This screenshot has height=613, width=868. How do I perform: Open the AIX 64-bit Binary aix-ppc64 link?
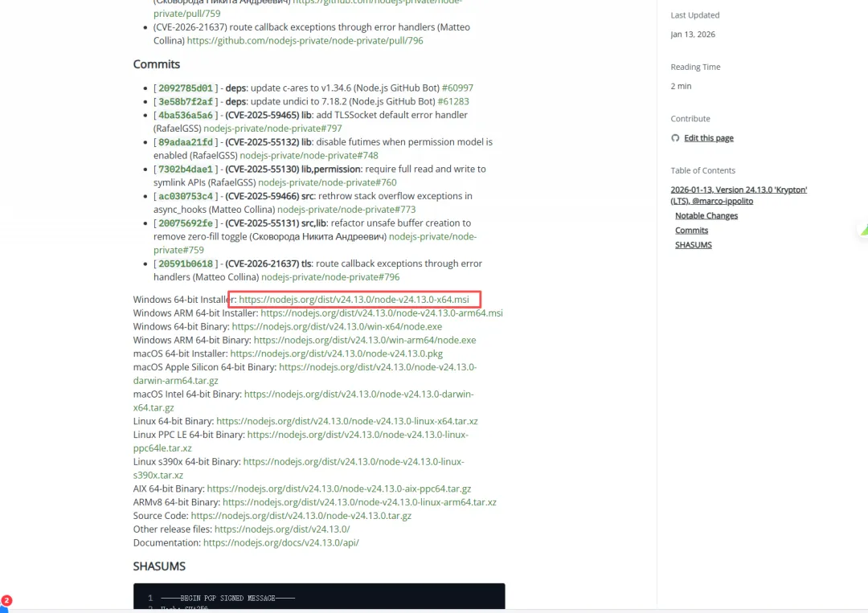[339, 489]
